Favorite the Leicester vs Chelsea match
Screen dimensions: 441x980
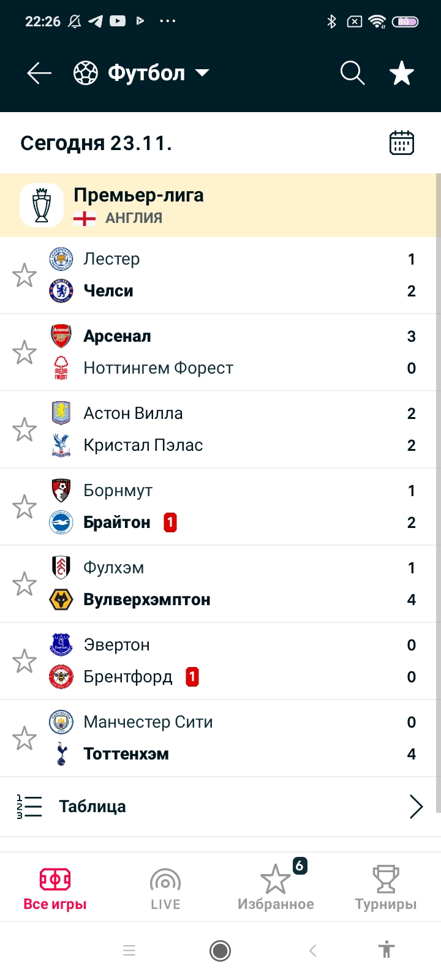pyautogui.click(x=24, y=275)
